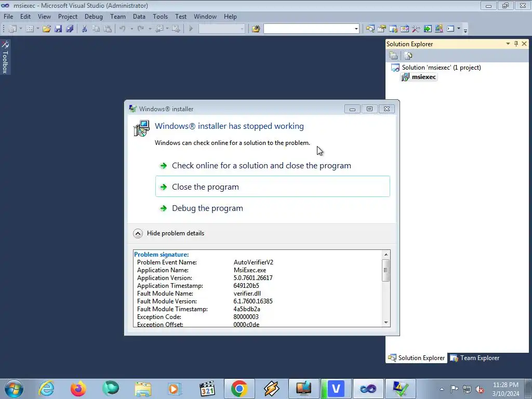Viewport: 532px width, 399px height.
Task: Choose Debug the program option
Action: click(272, 208)
